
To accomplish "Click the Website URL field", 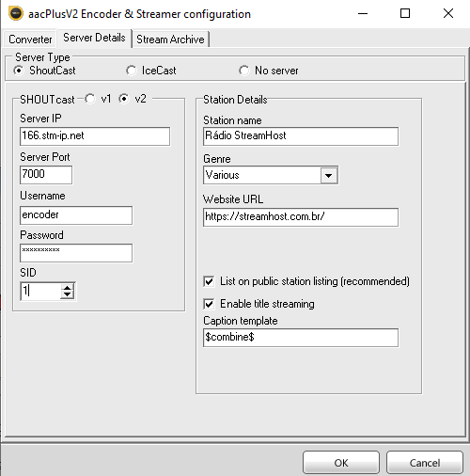I will (x=301, y=217).
